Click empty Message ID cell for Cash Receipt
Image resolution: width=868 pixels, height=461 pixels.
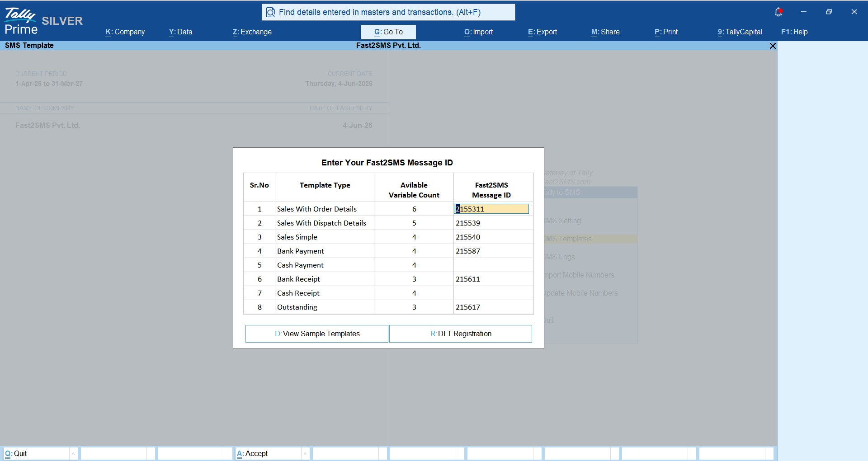tap(493, 293)
